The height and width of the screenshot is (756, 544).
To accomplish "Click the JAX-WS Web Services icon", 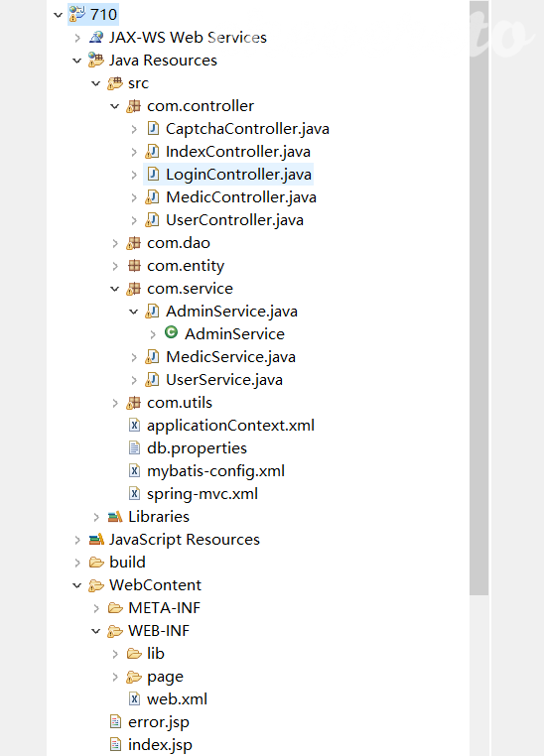I will pyautogui.click(x=96, y=37).
